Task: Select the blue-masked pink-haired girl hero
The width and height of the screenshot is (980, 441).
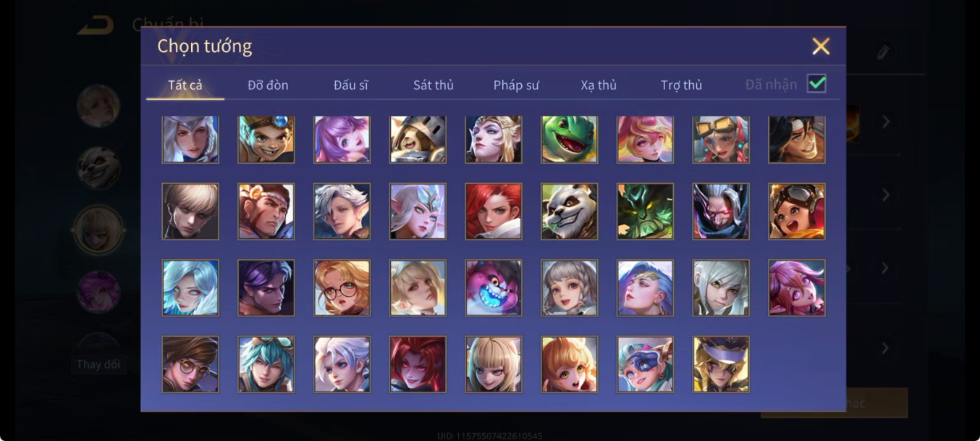Action: pos(645,364)
